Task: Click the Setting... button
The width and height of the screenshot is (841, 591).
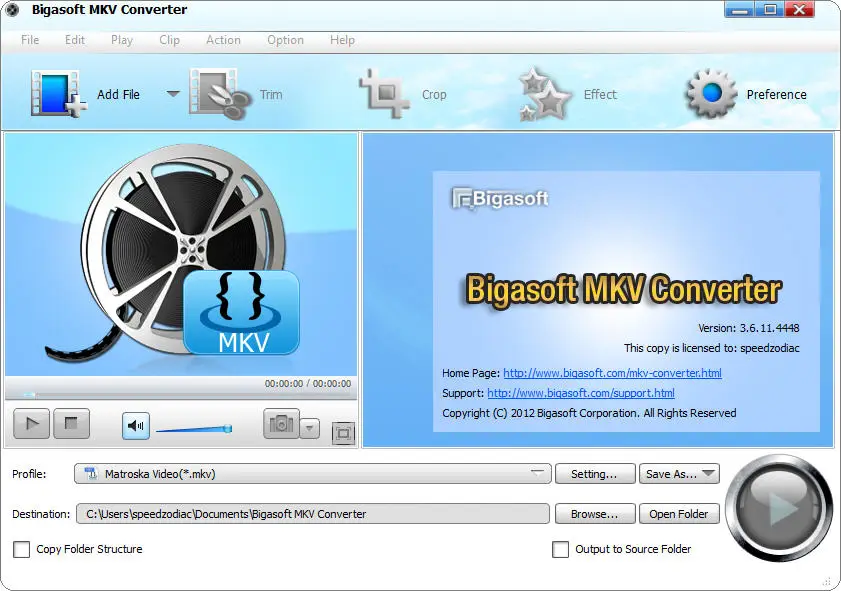Action: [x=595, y=474]
